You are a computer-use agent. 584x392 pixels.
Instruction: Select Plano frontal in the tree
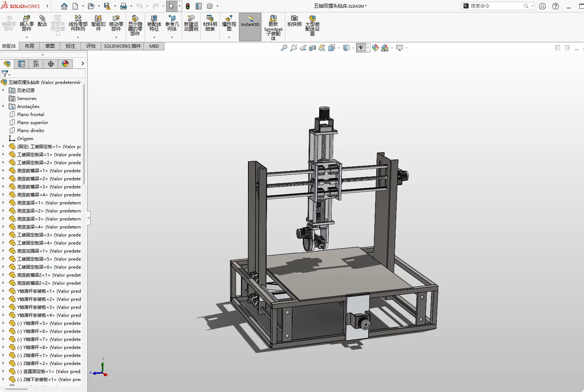pyautogui.click(x=31, y=114)
